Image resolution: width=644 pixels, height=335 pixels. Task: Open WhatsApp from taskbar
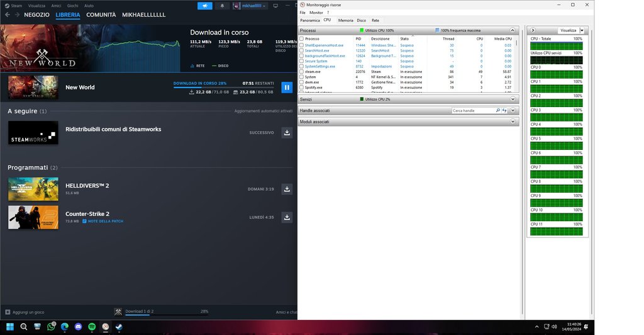pos(51,327)
